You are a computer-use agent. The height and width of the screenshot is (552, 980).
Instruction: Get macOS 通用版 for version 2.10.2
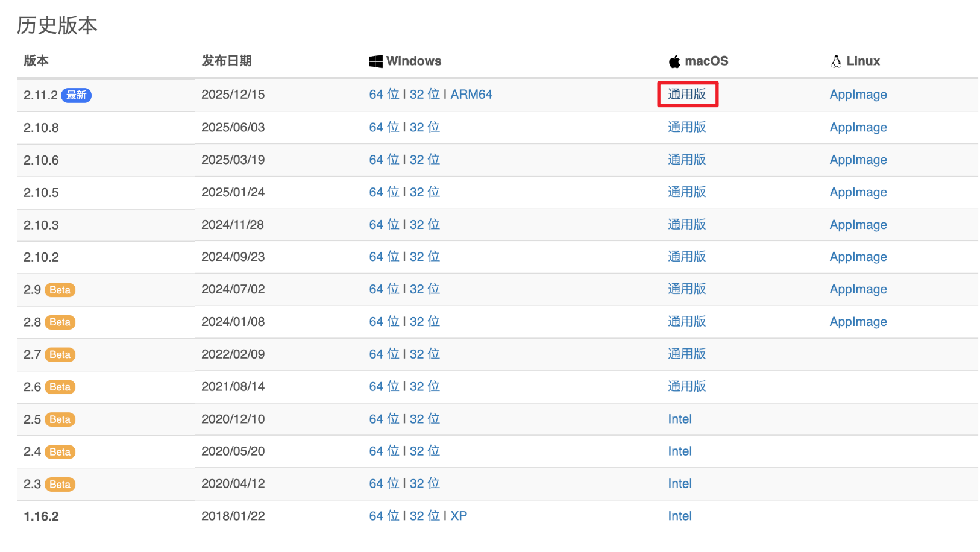687,257
